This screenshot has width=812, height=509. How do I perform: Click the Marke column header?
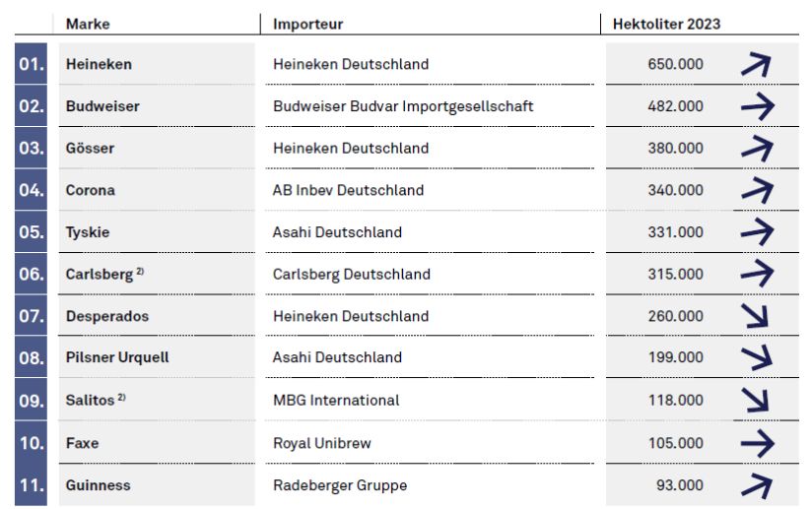[x=88, y=24]
